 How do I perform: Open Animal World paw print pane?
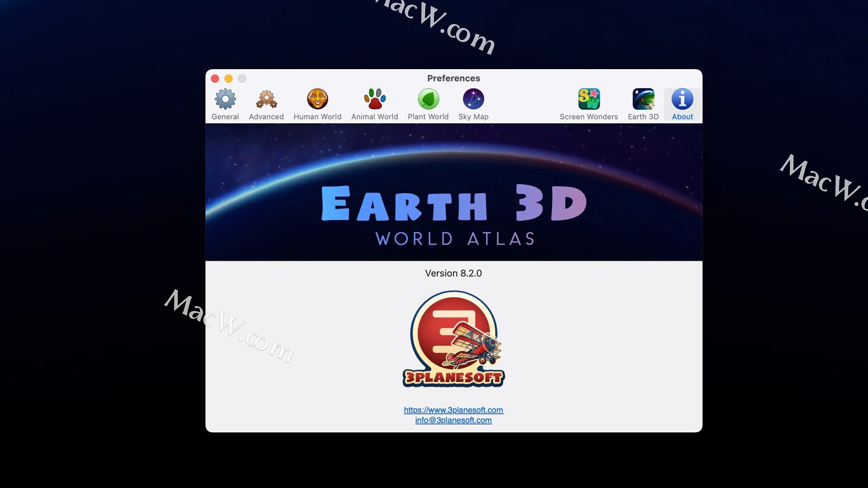(374, 104)
